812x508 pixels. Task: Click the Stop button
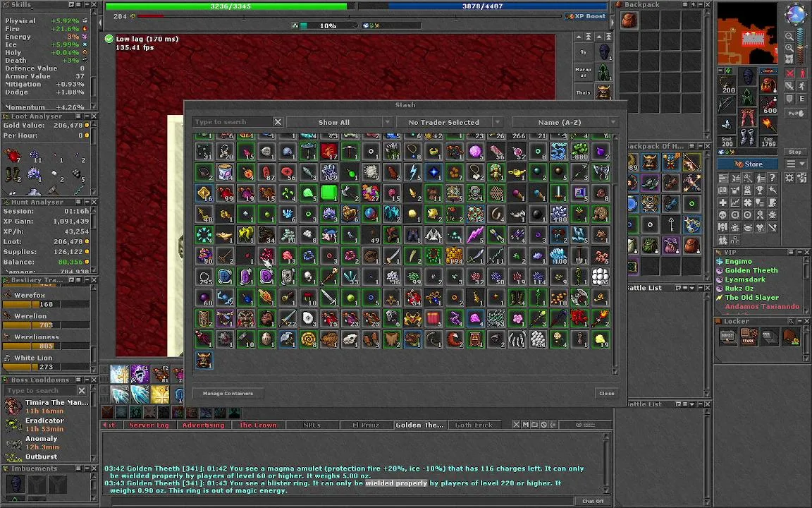(x=795, y=152)
